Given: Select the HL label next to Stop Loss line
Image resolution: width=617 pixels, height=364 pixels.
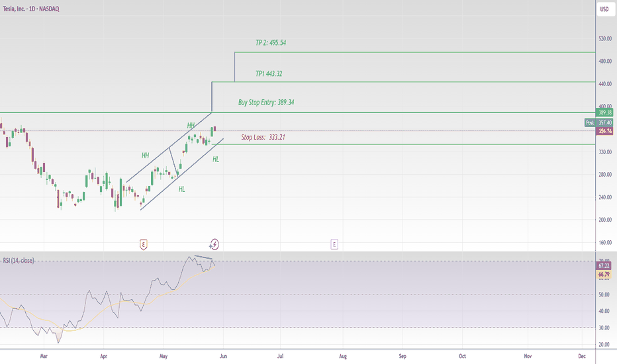Looking at the screenshot, I should 216,159.
